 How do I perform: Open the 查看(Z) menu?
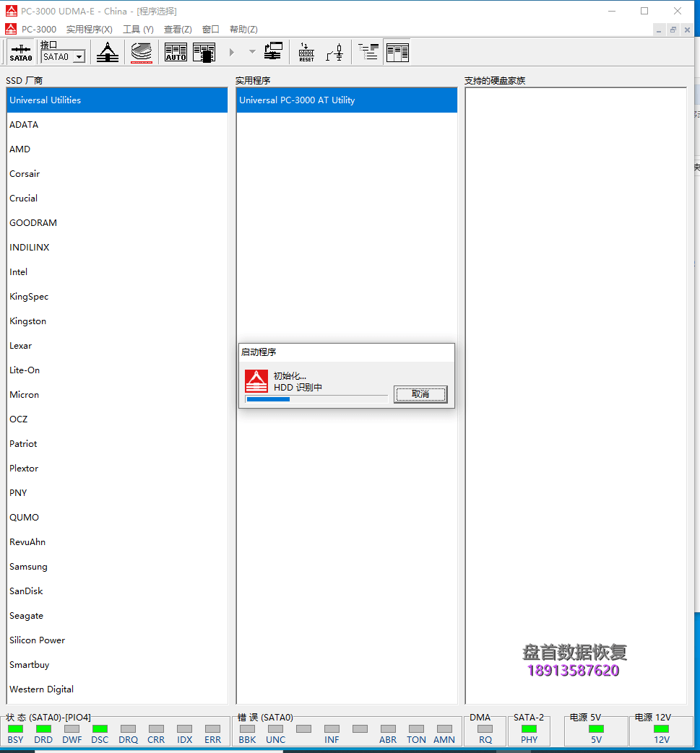point(178,30)
